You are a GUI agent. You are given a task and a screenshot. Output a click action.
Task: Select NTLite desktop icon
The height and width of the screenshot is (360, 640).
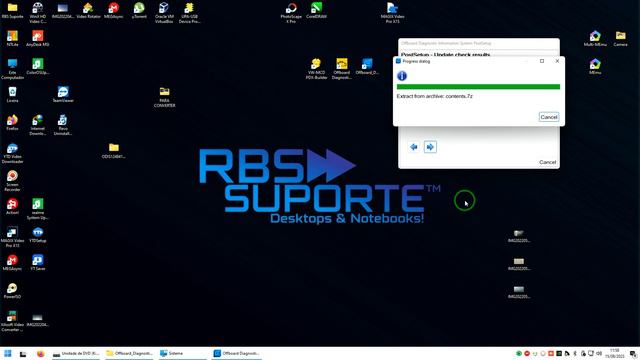point(12,39)
